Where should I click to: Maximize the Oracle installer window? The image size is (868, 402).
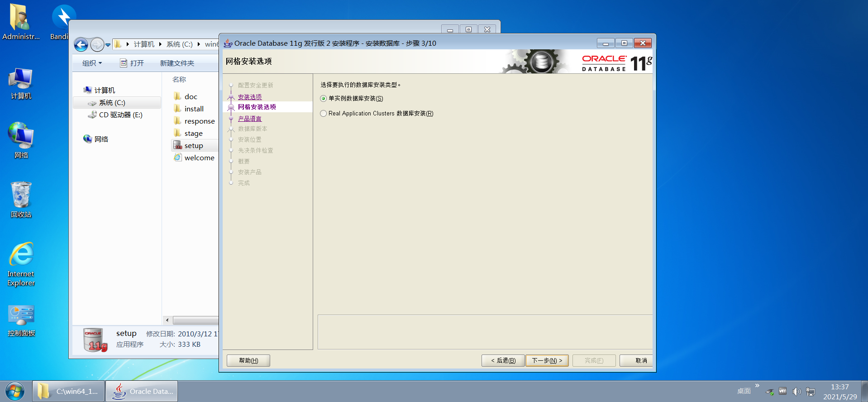tap(624, 43)
